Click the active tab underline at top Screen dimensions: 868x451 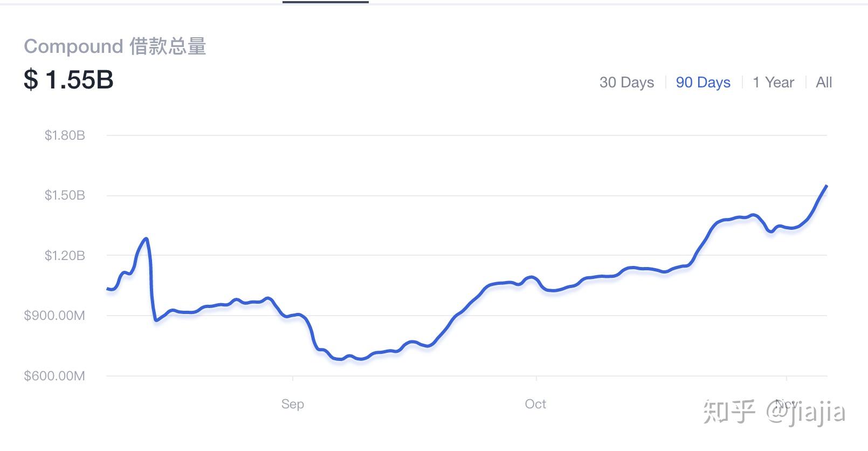click(325, 2)
